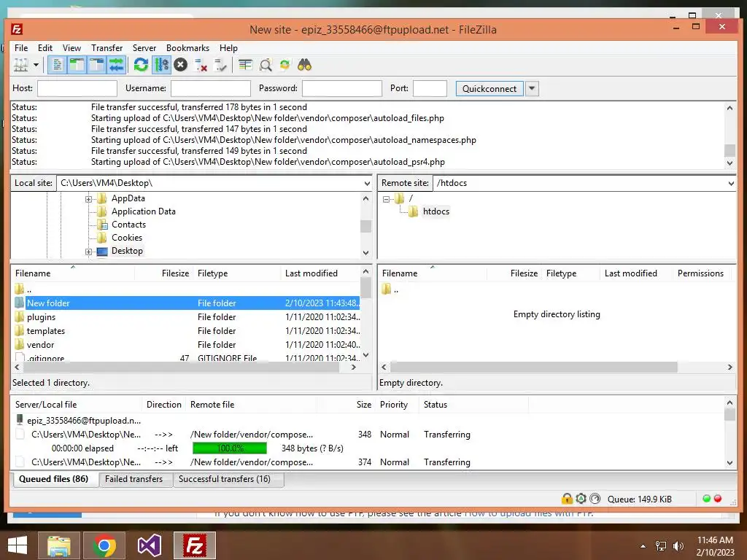Reconnect to the last server
The width and height of the screenshot is (747, 560).
point(220,65)
